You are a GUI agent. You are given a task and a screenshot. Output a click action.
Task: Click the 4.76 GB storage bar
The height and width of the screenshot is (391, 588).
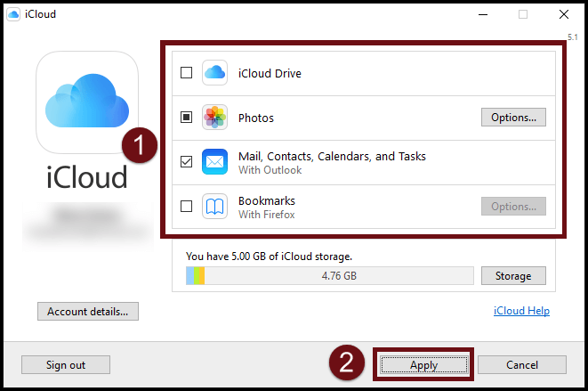[x=330, y=276]
